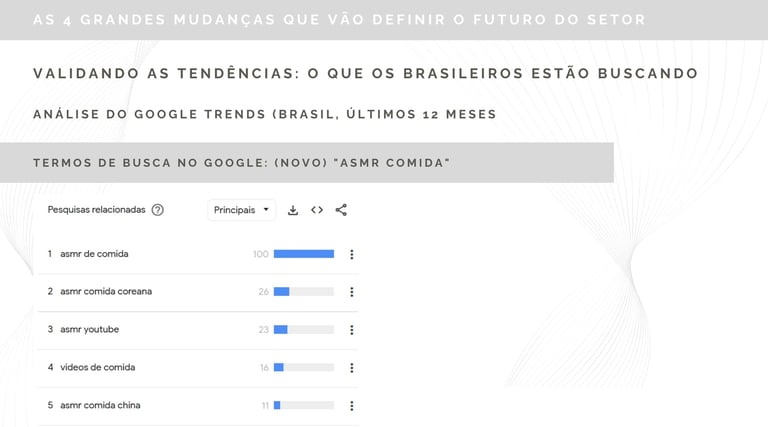Click the Principais dropdown arrow
The height and width of the screenshot is (427, 768).
266,210
